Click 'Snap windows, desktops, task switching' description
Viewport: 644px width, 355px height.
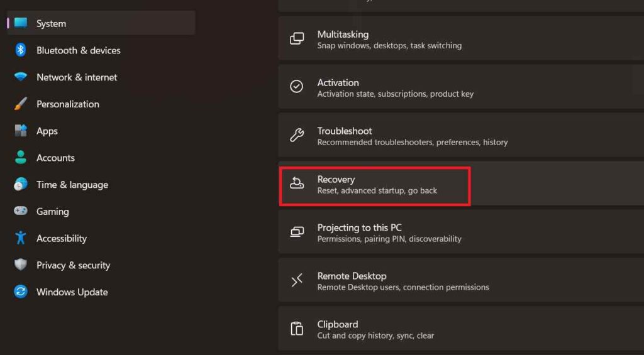389,46
